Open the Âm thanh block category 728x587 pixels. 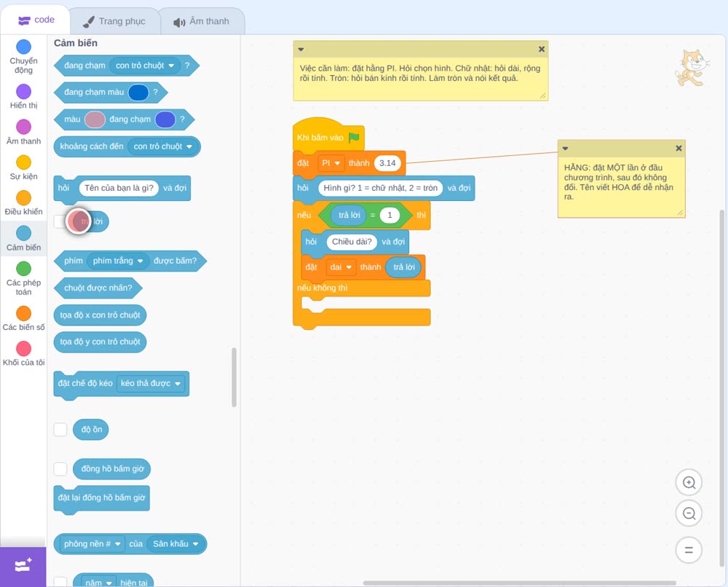(x=24, y=132)
